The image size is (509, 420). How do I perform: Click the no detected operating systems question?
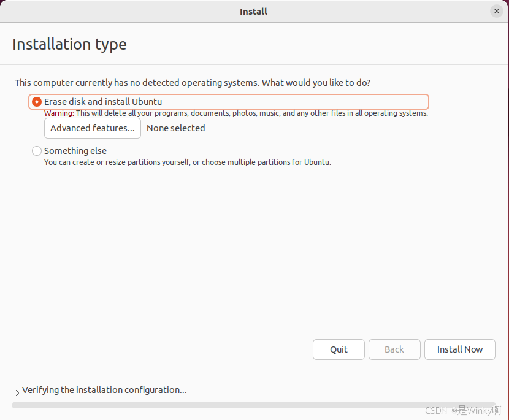[193, 83]
